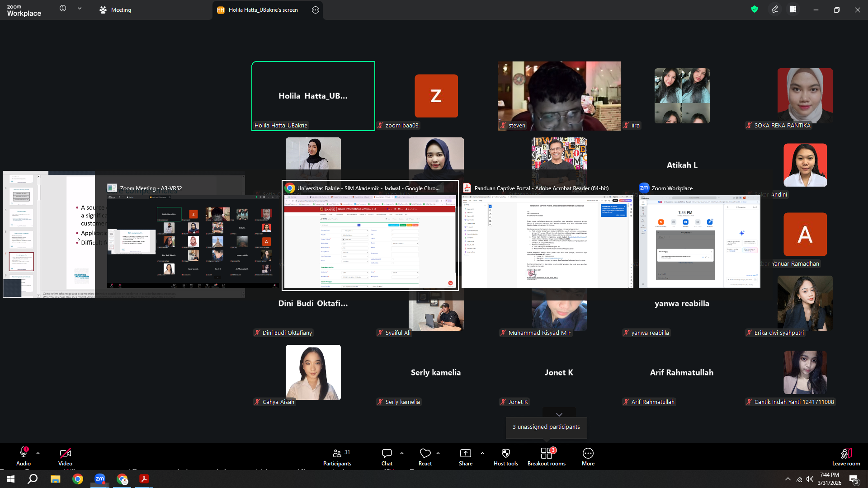Screen dimensions: 868x488
Task: Click iira's profile photo tile
Action: click(682, 96)
